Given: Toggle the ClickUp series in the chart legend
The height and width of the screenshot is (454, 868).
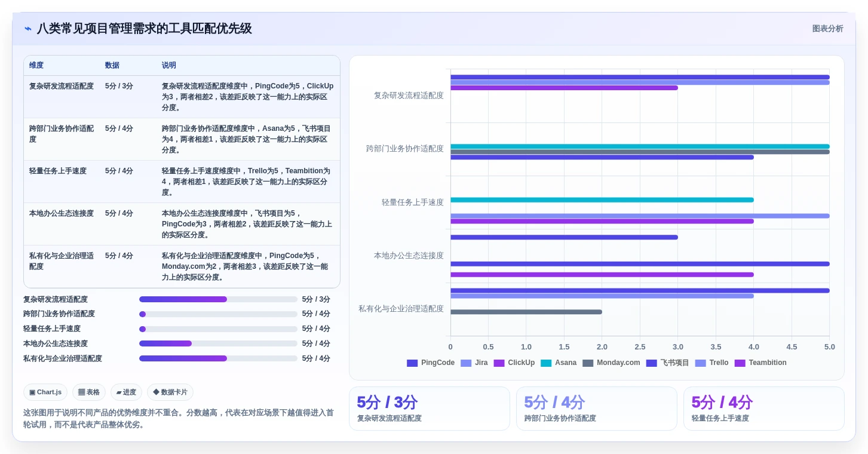Looking at the screenshot, I should tap(514, 363).
